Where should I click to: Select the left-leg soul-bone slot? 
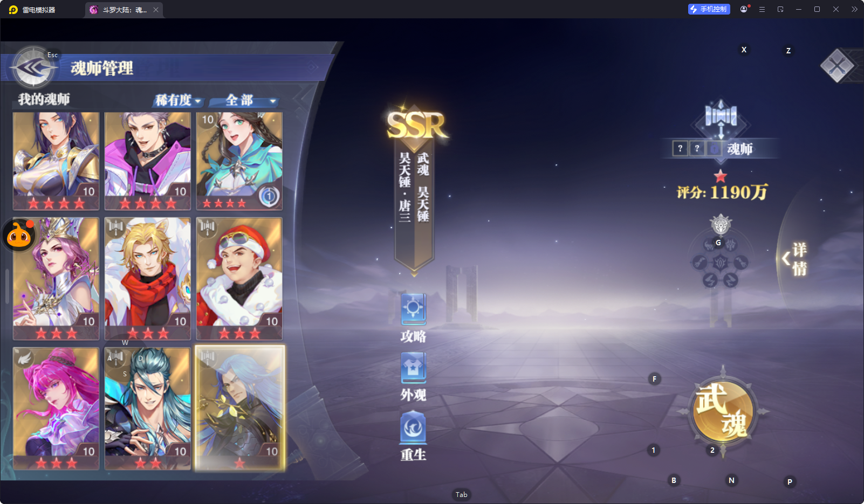[x=710, y=280]
